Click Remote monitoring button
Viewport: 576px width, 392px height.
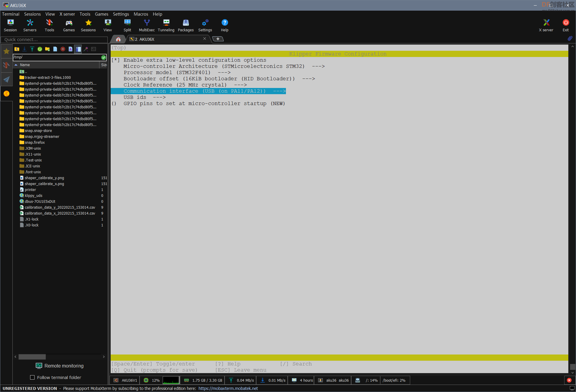(x=60, y=366)
